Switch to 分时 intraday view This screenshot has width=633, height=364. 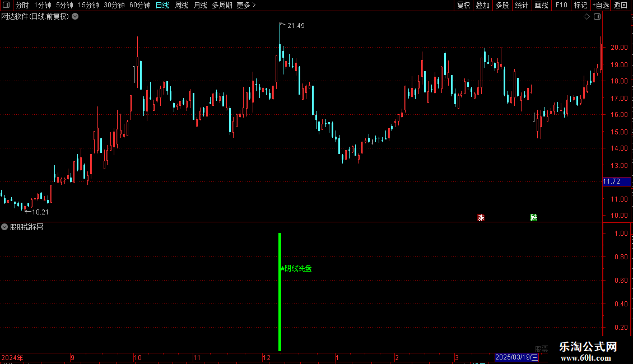pyautogui.click(x=22, y=5)
